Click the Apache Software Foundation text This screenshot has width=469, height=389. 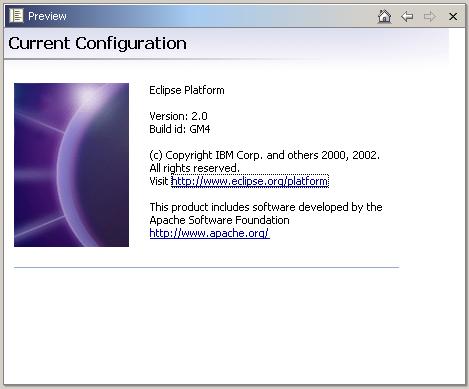(x=219, y=220)
